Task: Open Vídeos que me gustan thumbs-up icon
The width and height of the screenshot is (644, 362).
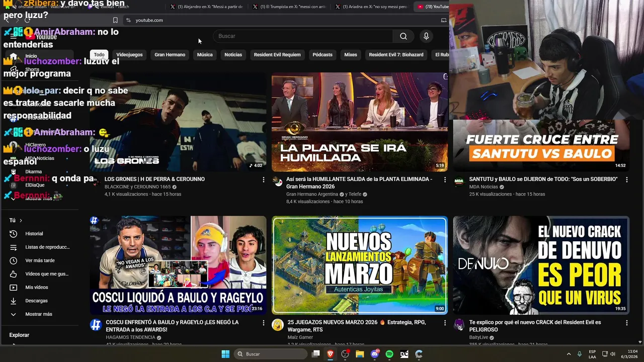Action: pos(14,274)
